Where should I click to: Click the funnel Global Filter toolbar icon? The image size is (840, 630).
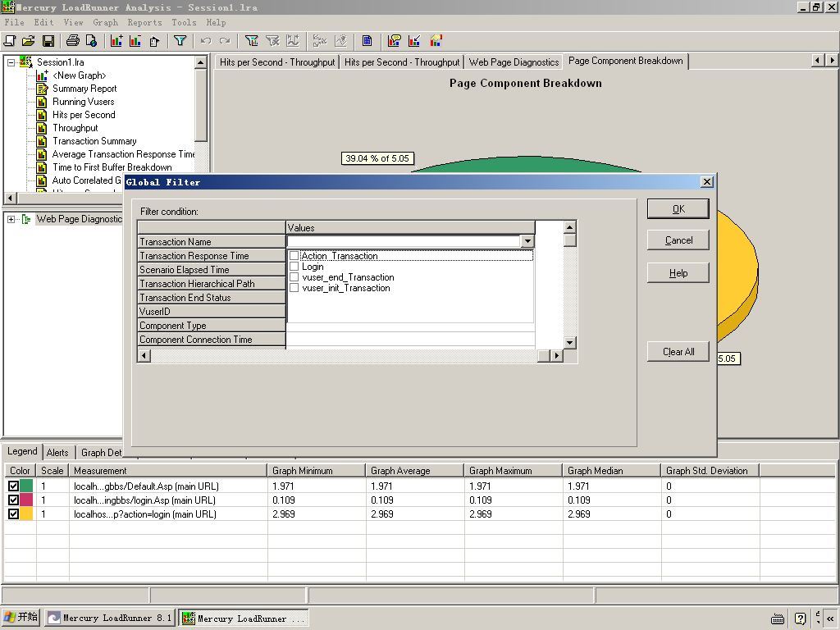(180, 41)
